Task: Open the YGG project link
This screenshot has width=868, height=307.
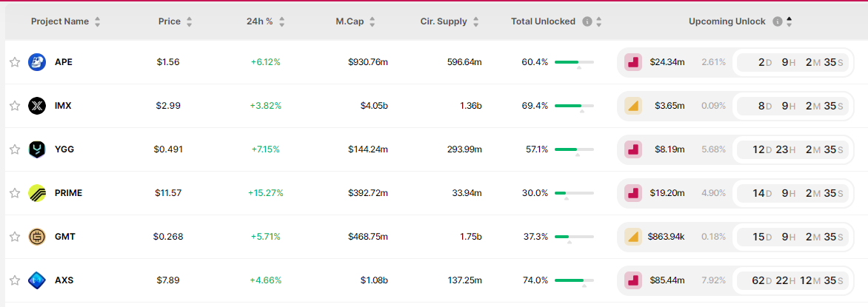Action: [x=64, y=149]
